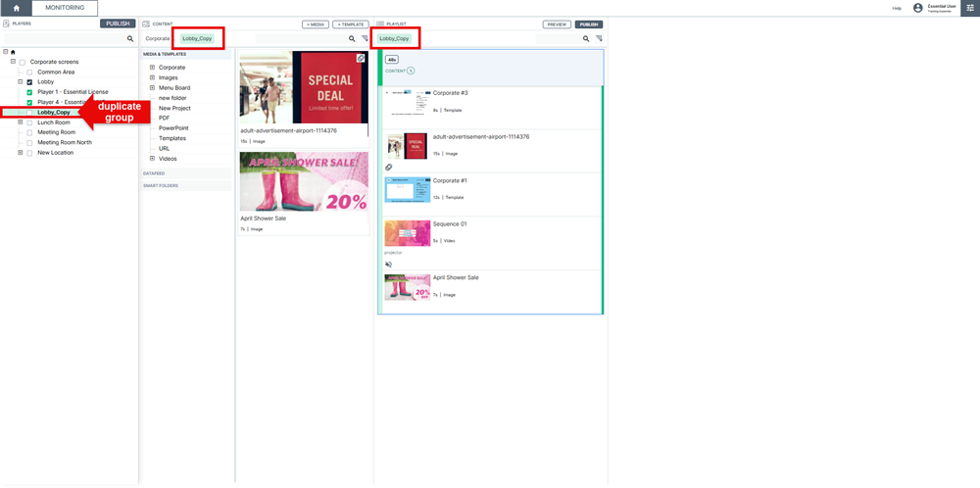Click the muted speaker icon under Sequence 01
Image resolution: width=980 pixels, height=488 pixels.
click(x=388, y=265)
